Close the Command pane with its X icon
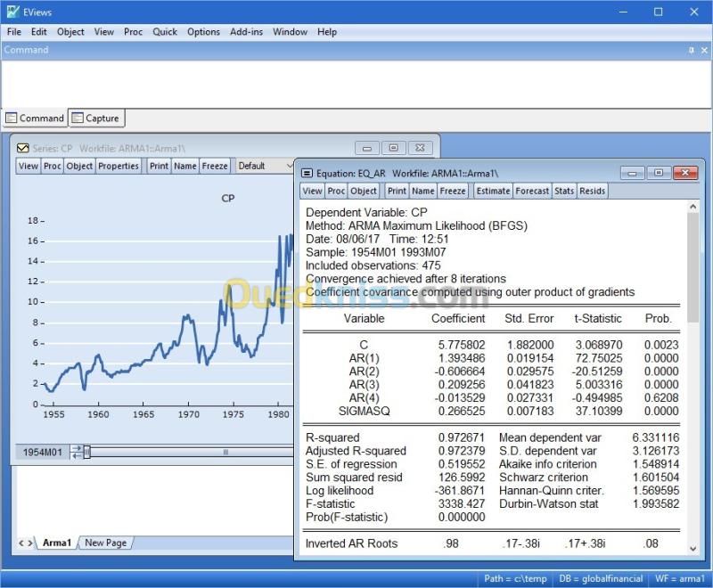The image size is (713, 588). click(704, 50)
